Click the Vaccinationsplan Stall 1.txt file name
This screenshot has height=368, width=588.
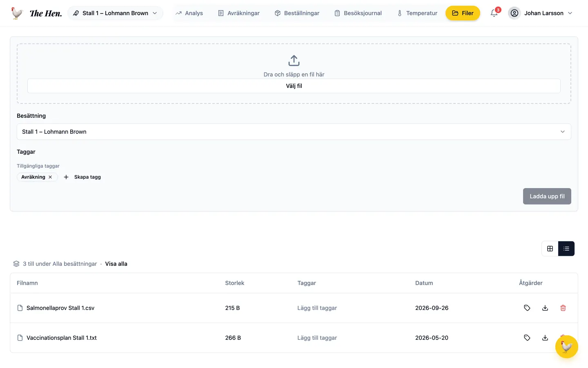click(x=62, y=338)
